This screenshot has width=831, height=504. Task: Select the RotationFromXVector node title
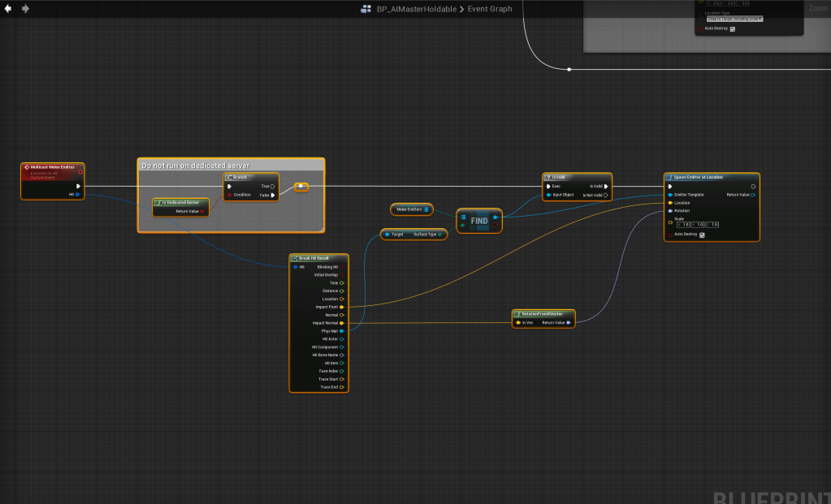tap(543, 313)
